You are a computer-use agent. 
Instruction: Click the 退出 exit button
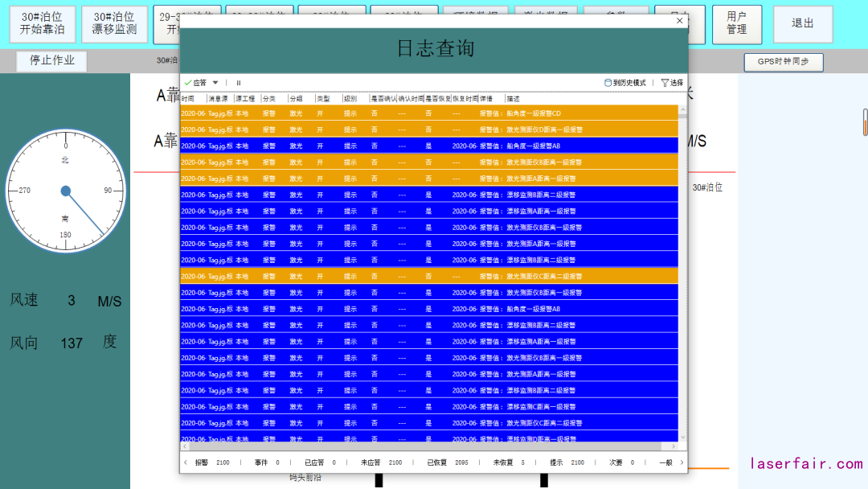click(802, 24)
